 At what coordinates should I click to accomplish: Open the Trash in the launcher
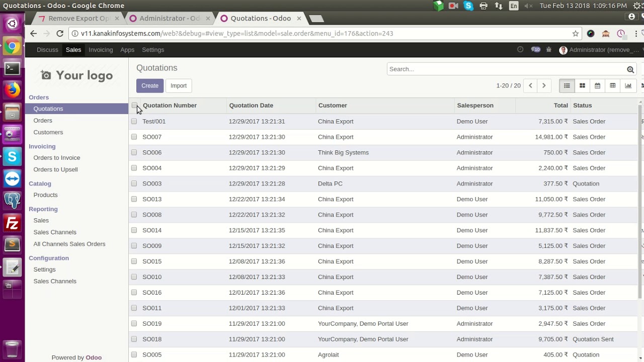tap(12, 349)
